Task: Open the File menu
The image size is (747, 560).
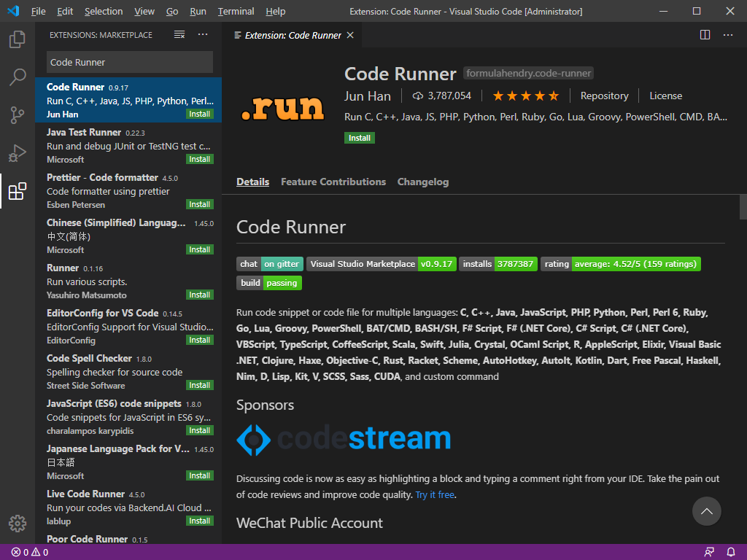Action: [39, 11]
